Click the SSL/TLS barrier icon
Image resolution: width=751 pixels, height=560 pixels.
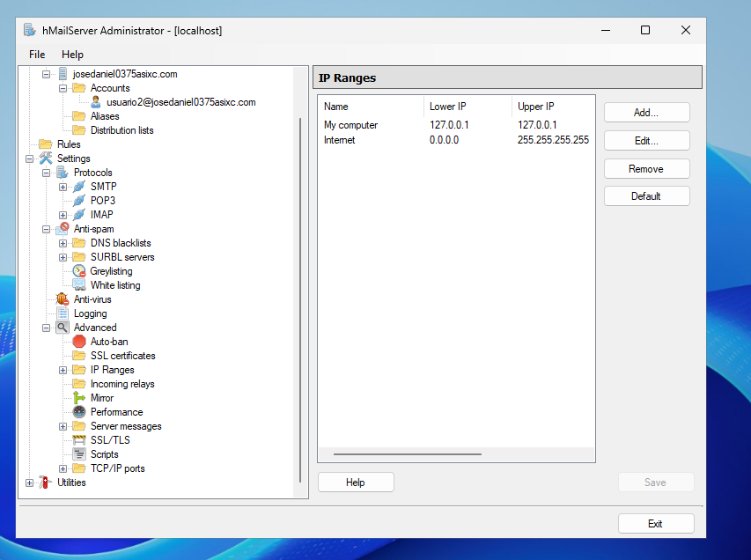(x=79, y=439)
